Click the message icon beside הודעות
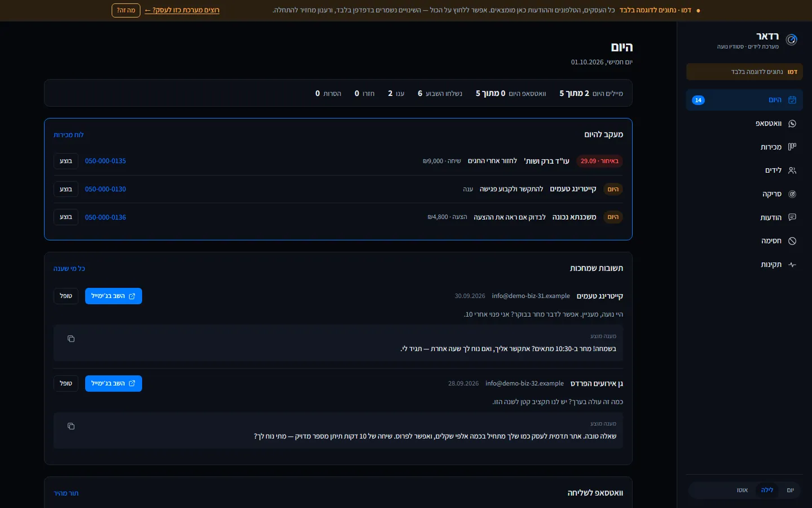 (792, 217)
